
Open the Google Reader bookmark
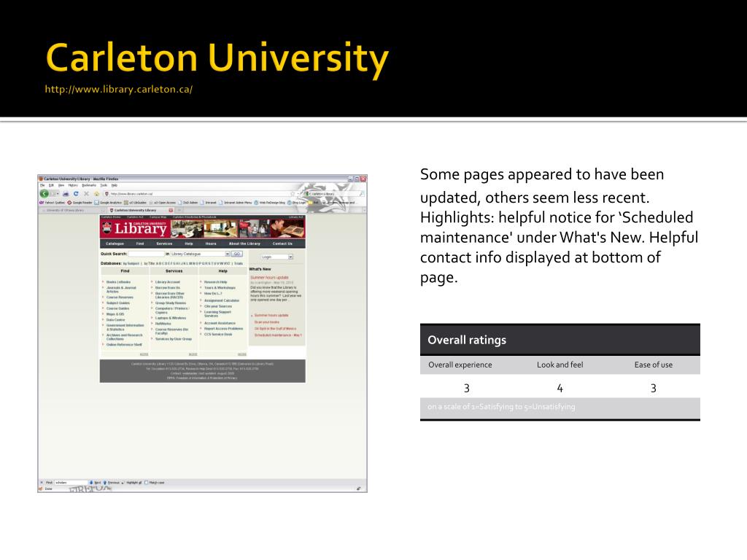pos(80,203)
